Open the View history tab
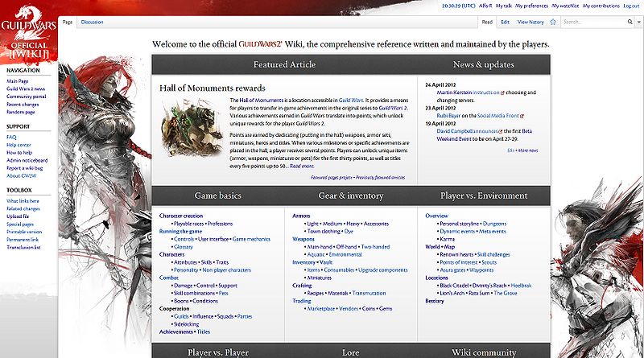The height and width of the screenshot is (358, 644). (x=530, y=23)
